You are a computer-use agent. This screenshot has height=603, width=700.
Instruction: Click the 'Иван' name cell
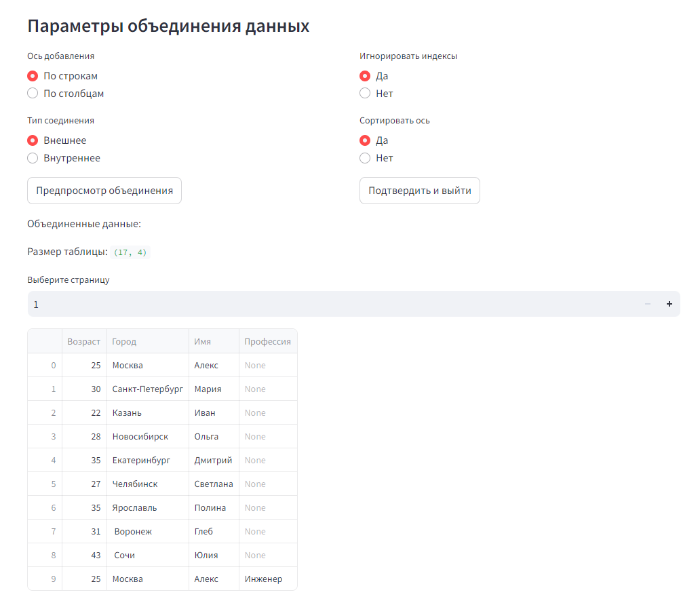click(214, 412)
